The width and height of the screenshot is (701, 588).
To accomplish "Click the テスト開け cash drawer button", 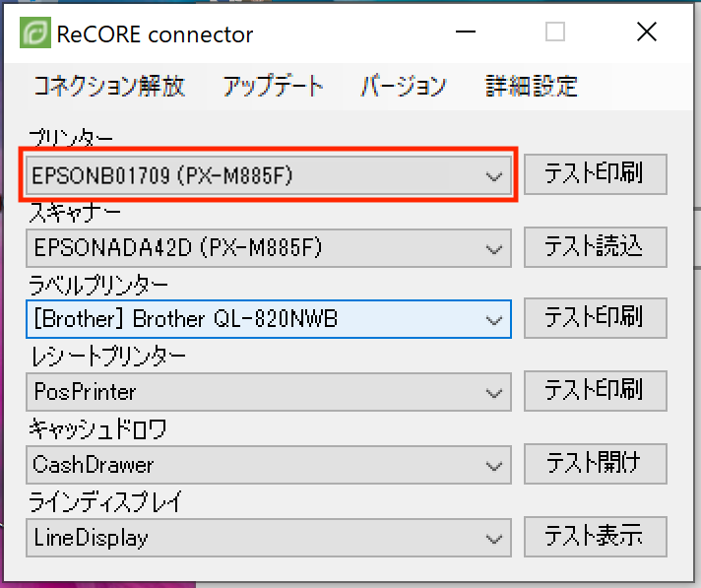I will (595, 462).
